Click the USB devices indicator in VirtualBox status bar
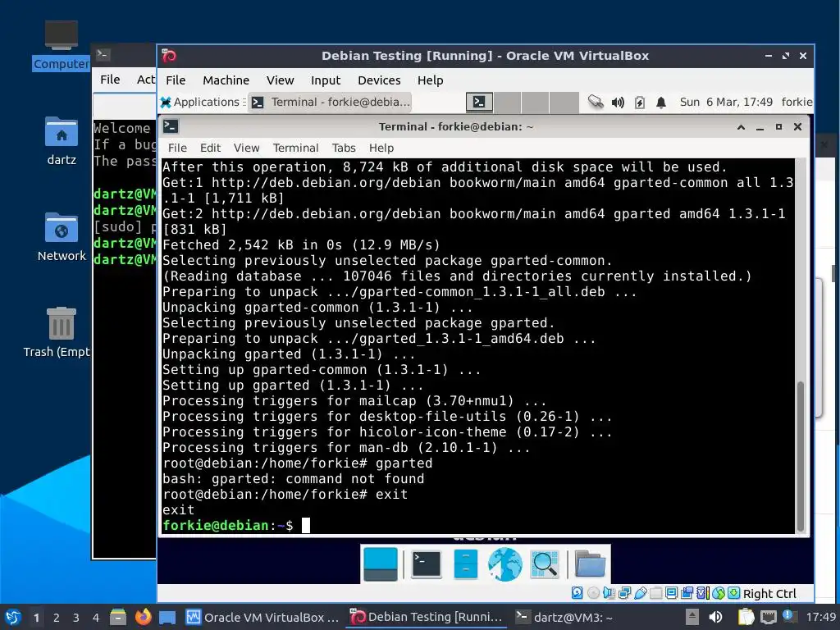This screenshot has width=840, height=630. pos(640,593)
